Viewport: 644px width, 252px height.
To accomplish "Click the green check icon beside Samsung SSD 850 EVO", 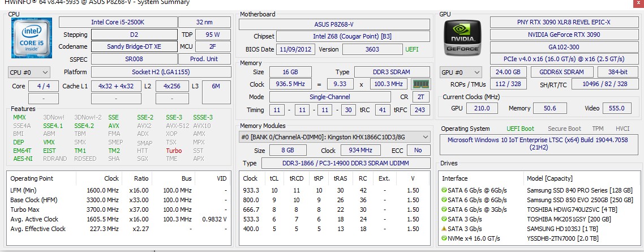I will (x=444, y=200).
